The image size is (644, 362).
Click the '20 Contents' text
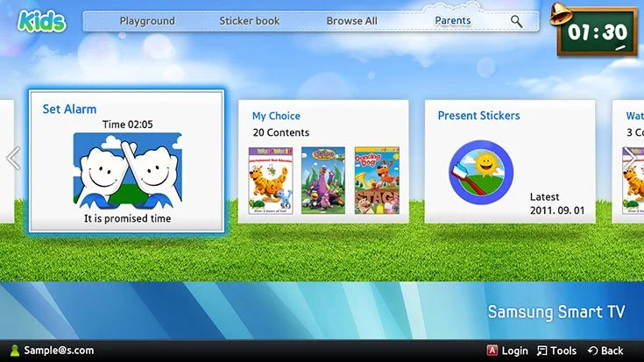(281, 132)
